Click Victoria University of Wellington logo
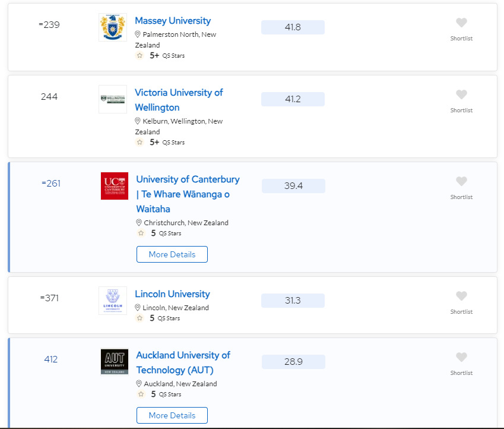Viewport: 504px width, 429px height. click(113, 99)
